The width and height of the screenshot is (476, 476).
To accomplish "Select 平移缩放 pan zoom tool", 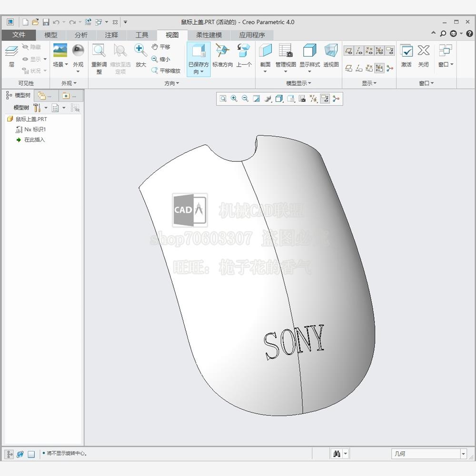I will point(166,71).
